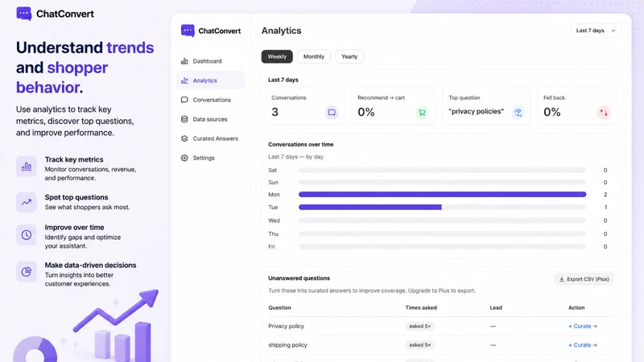644x362 pixels.
Task: Click the red Fell back card icon
Action: pos(603,112)
